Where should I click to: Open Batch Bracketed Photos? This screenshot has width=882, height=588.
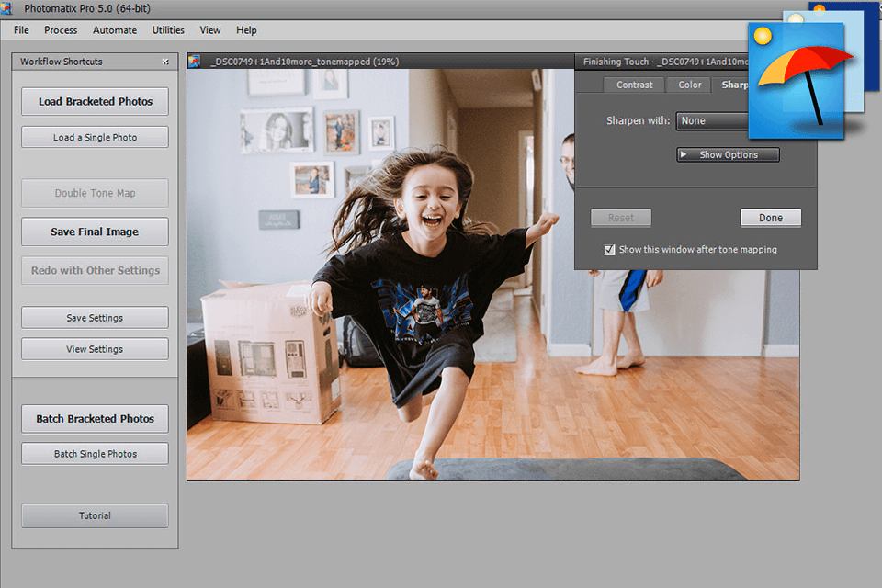tap(95, 419)
